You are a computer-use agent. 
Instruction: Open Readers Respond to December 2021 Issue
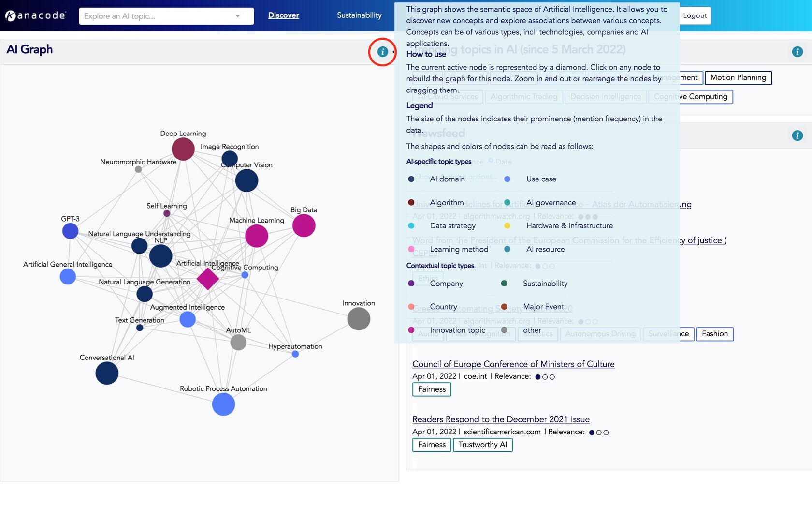(501, 419)
